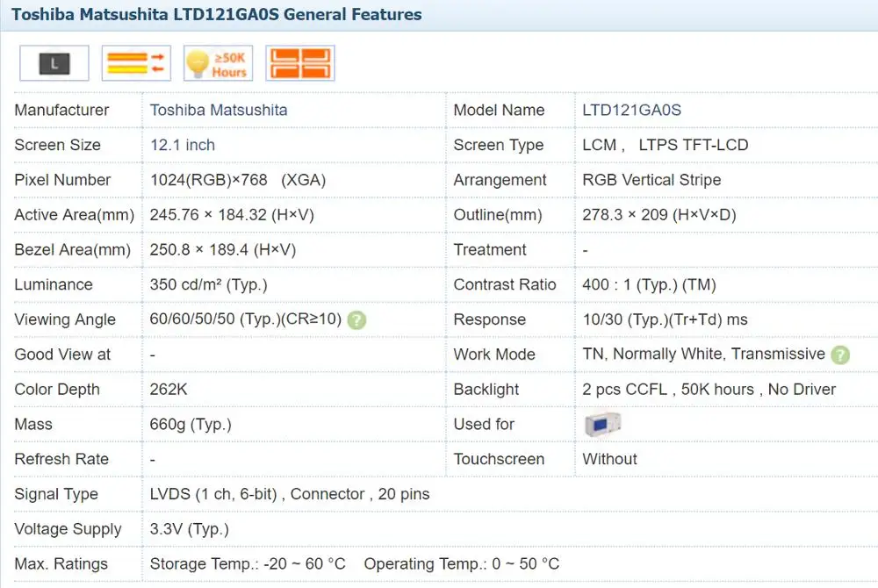878x588 pixels.
Task: Select the TN, Normally White, Transmissive value
Action: click(704, 354)
